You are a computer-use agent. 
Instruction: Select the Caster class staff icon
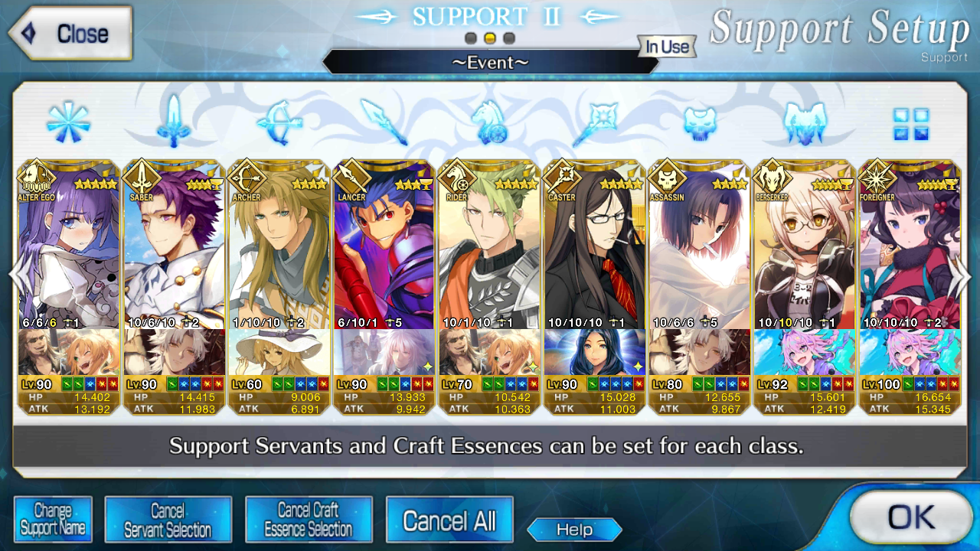pos(595,122)
